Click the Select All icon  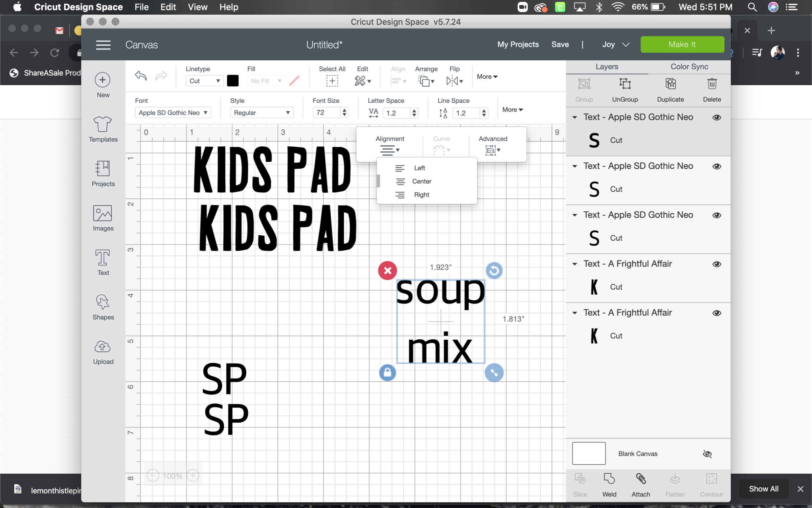coord(332,81)
